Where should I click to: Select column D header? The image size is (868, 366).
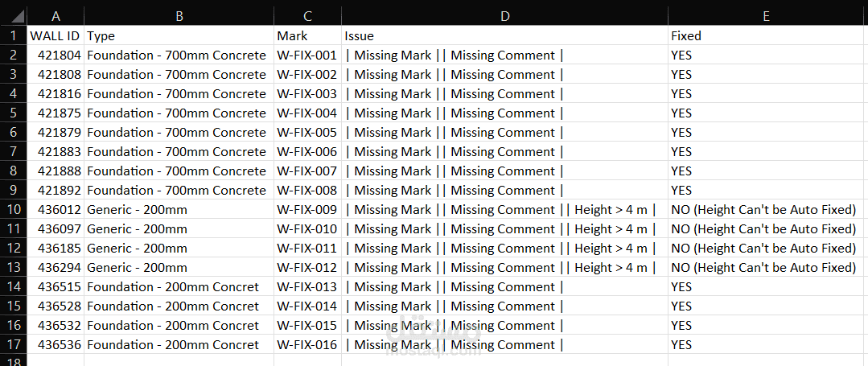point(504,16)
